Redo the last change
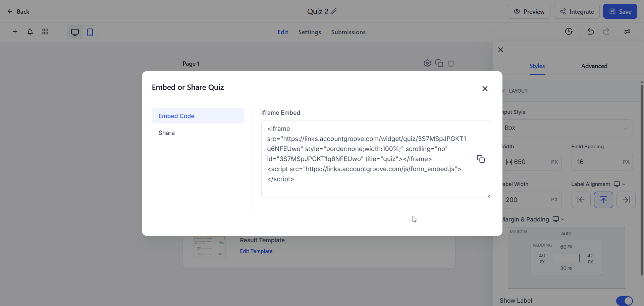This screenshot has width=644, height=306. tap(606, 32)
